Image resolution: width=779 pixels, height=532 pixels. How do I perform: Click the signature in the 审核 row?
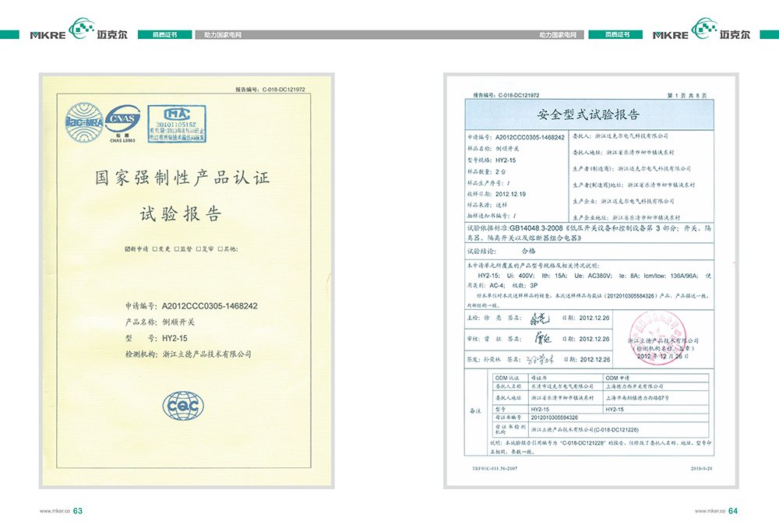[x=542, y=339]
